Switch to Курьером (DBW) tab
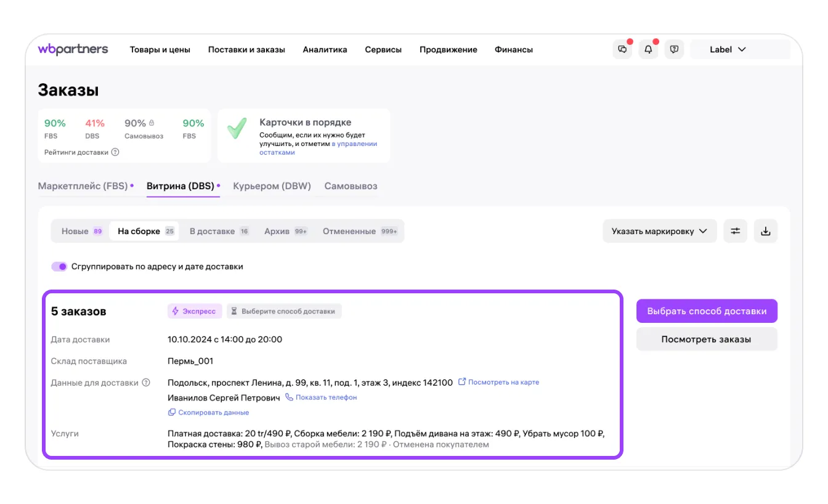The height and width of the screenshot is (504, 828). pos(272,186)
